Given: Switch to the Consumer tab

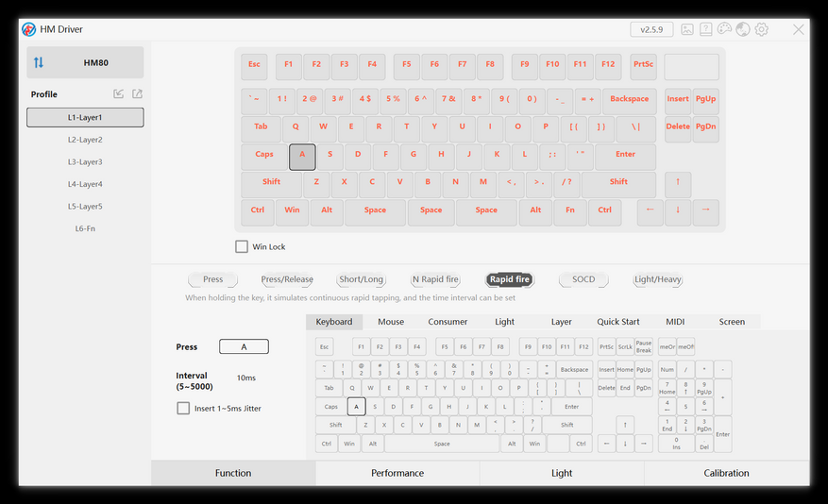Looking at the screenshot, I should click(x=448, y=322).
